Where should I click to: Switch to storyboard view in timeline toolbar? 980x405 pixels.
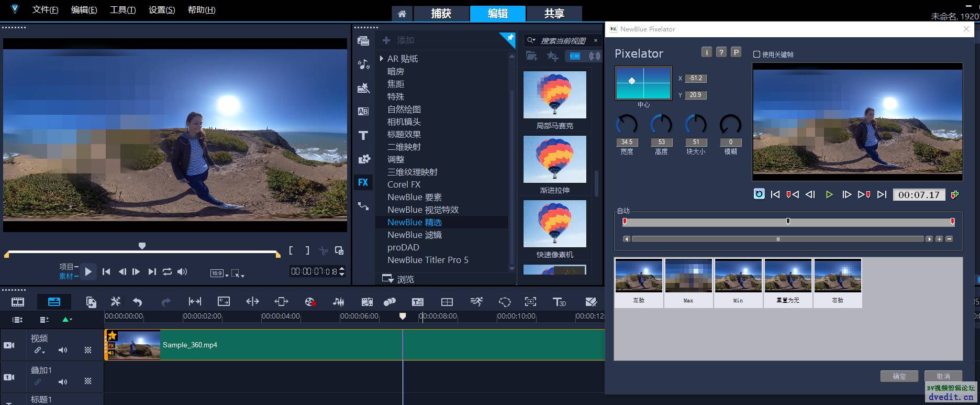click(x=18, y=302)
